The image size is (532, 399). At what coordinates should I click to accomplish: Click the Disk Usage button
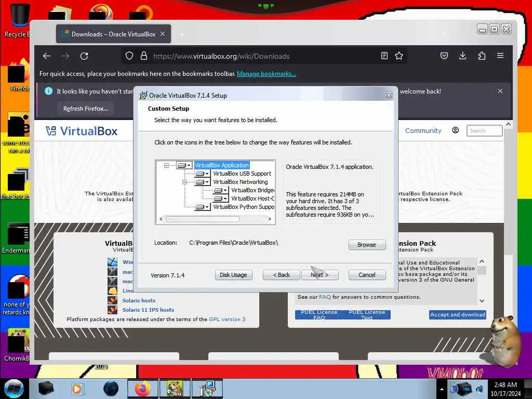pos(233,275)
